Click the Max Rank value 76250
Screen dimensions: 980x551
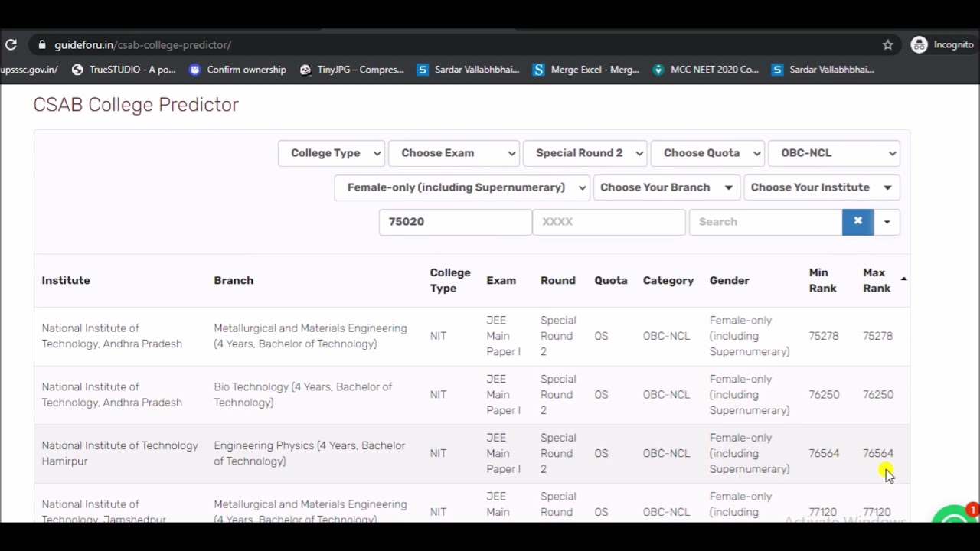[878, 395]
